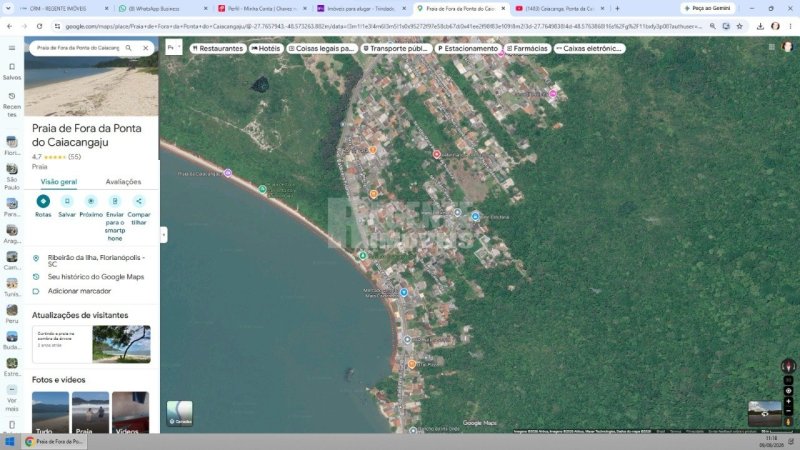Collapse the side panel with the arrow handle
This screenshot has width=800, height=450.
[x=164, y=235]
